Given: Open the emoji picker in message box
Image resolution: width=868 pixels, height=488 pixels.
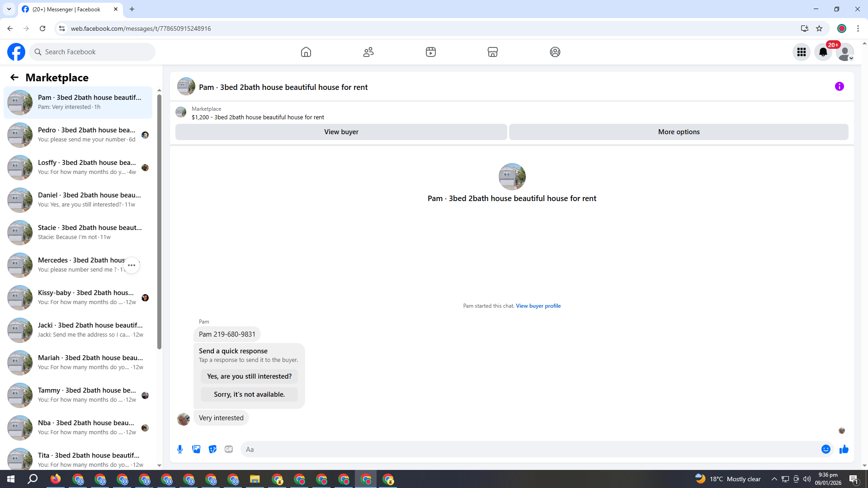Looking at the screenshot, I should [x=826, y=449].
